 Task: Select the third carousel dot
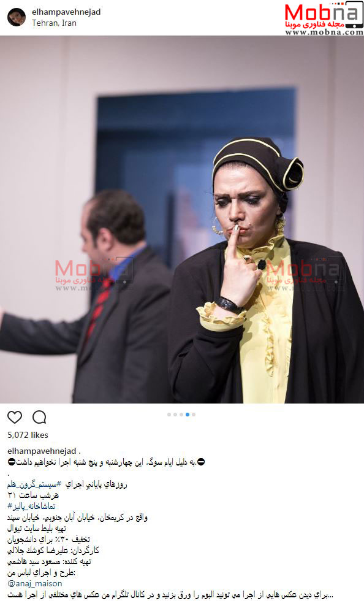click(181, 415)
